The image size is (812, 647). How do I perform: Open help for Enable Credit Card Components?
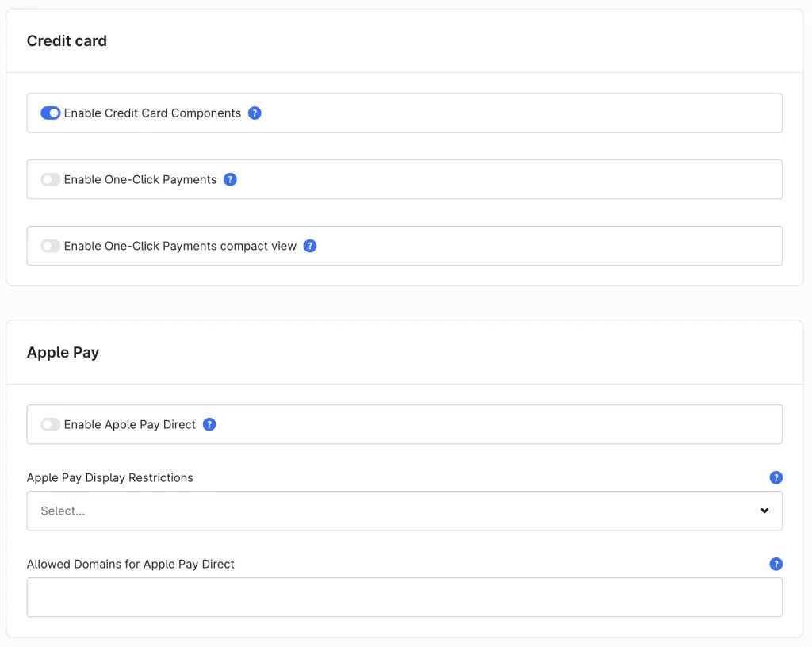click(x=255, y=113)
